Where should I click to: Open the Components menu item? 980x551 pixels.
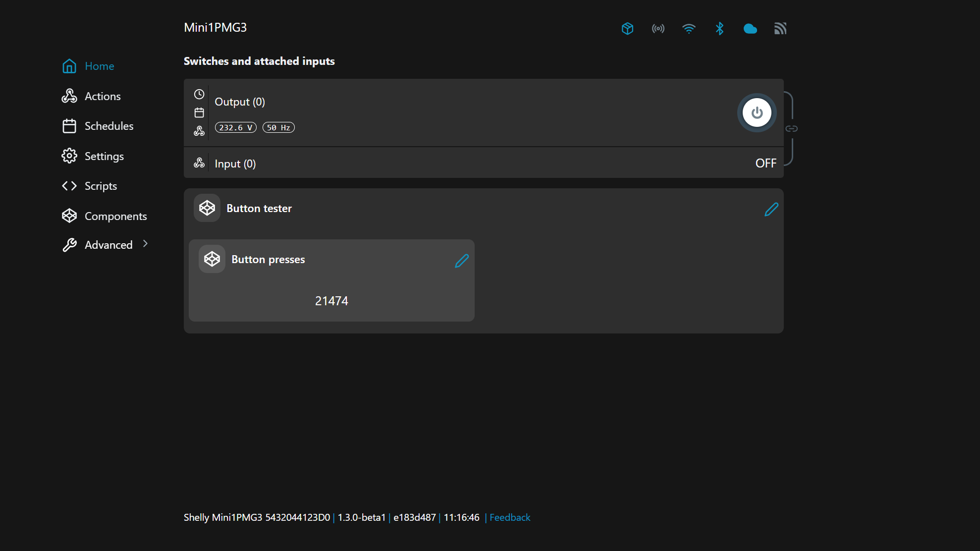click(115, 216)
